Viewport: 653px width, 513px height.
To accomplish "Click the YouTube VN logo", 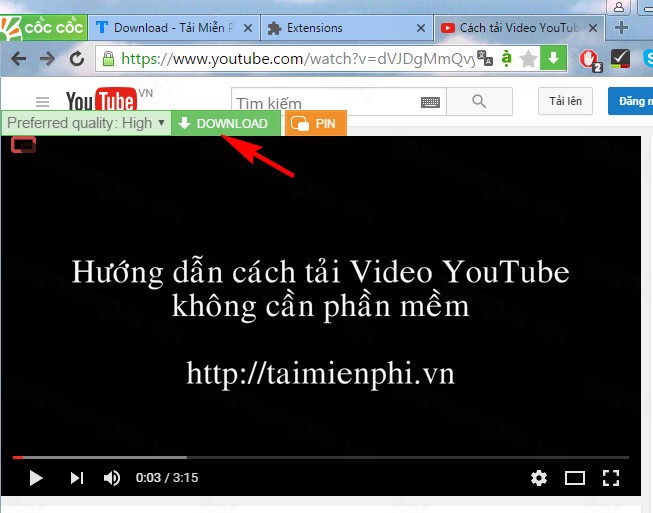I will coord(109,100).
